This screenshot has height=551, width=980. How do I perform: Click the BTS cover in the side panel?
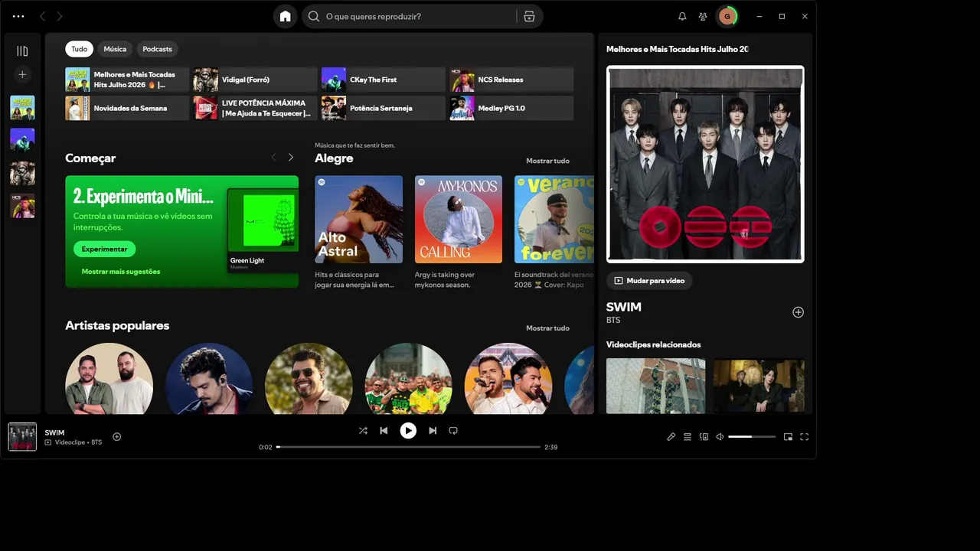click(x=705, y=164)
